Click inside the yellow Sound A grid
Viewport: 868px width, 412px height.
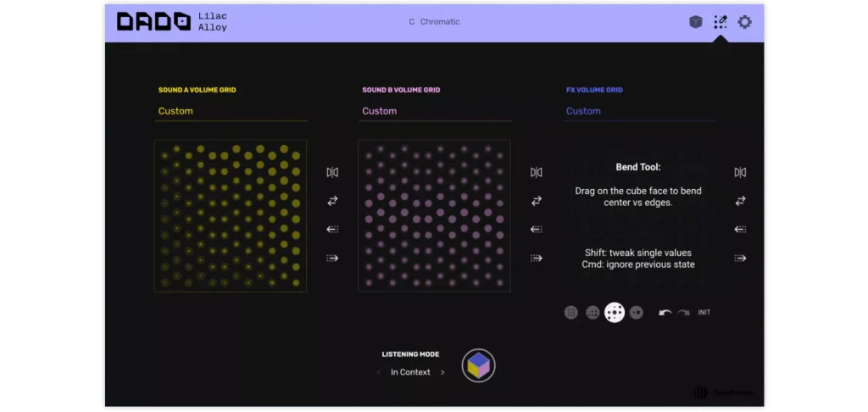coord(231,215)
